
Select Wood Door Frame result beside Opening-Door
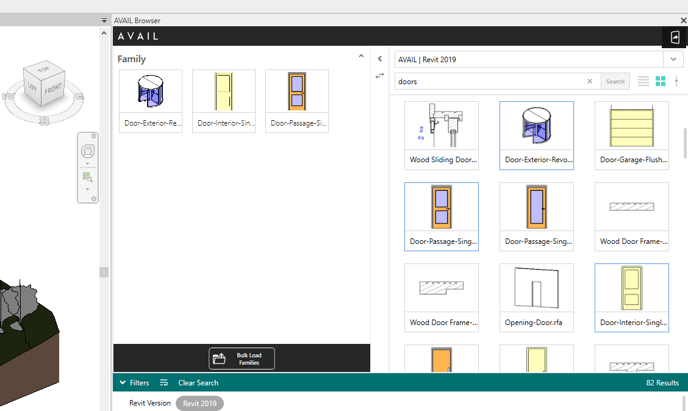click(441, 298)
